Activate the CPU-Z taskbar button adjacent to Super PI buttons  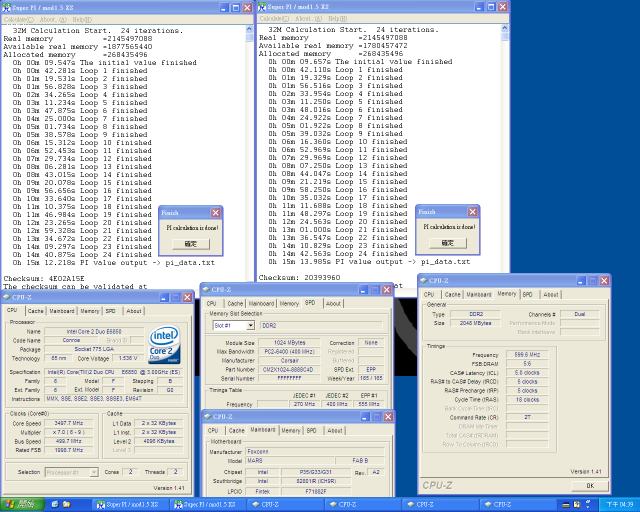tap(286, 505)
